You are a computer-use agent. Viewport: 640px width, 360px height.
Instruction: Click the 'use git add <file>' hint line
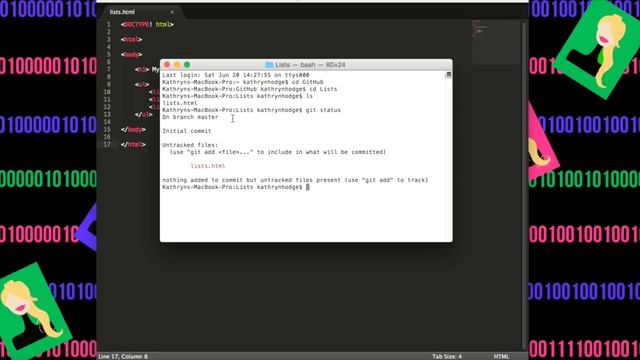tap(278, 152)
